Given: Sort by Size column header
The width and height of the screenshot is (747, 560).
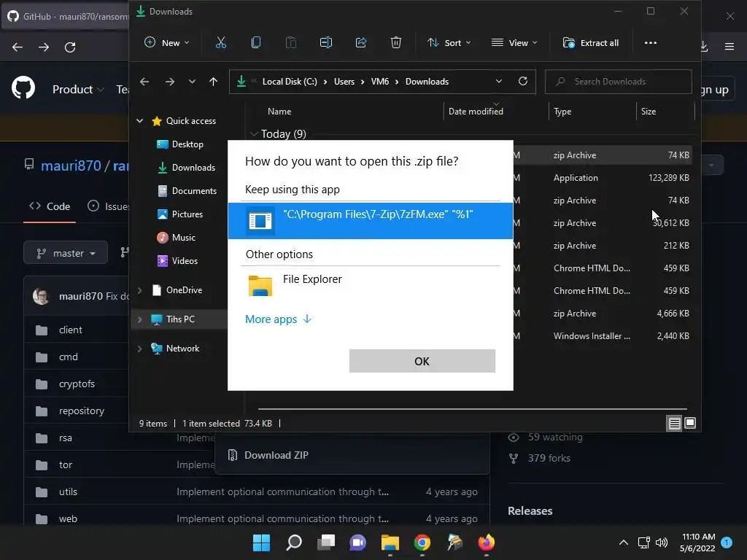Looking at the screenshot, I should point(649,112).
